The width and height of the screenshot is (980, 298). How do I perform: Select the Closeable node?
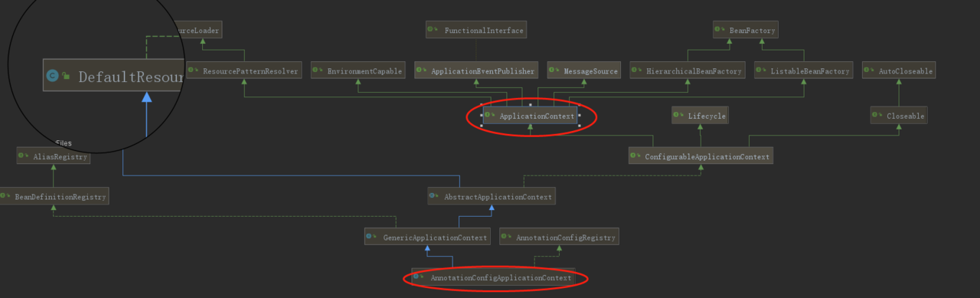(x=899, y=116)
